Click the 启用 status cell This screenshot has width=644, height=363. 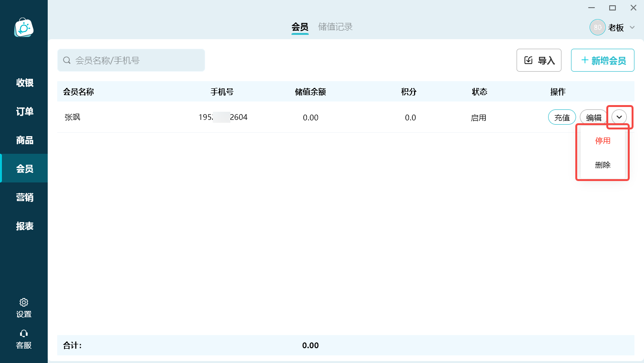tap(478, 117)
